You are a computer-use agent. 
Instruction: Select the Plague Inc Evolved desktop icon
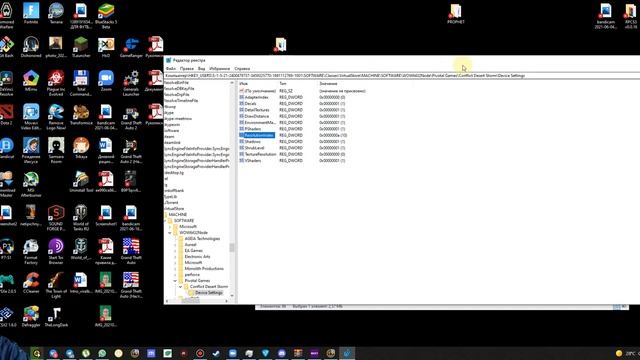[56, 83]
